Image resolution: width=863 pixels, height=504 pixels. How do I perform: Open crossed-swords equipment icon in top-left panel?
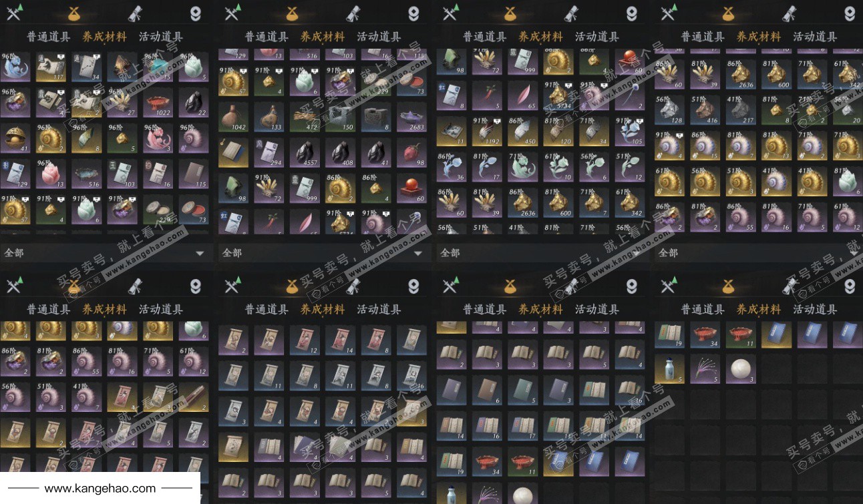[x=15, y=13]
